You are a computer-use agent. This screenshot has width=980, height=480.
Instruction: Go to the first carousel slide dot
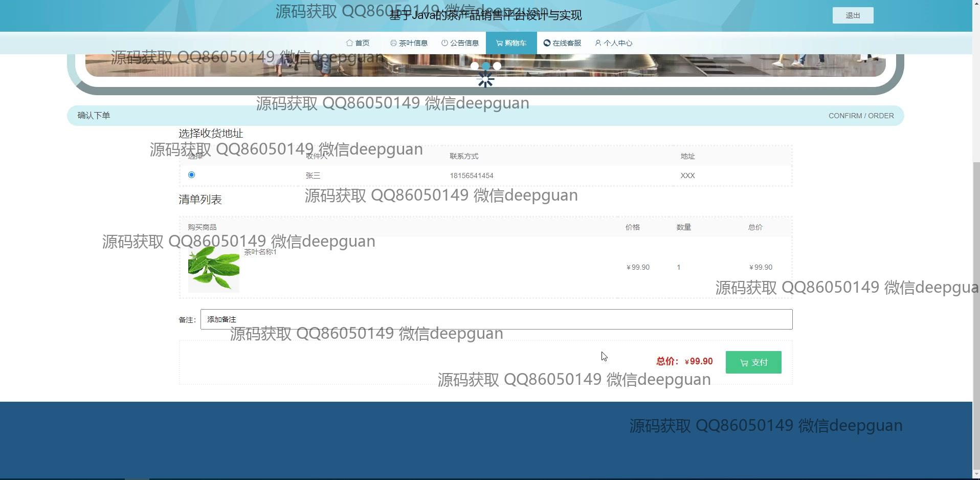tap(475, 66)
